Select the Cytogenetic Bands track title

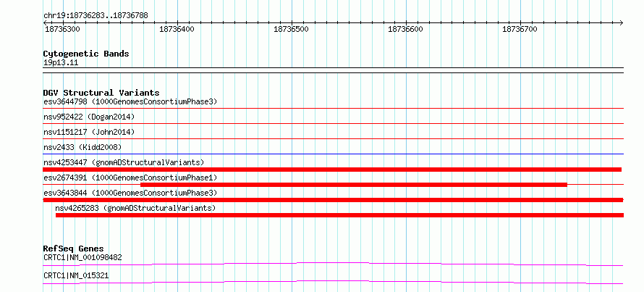[86, 54]
